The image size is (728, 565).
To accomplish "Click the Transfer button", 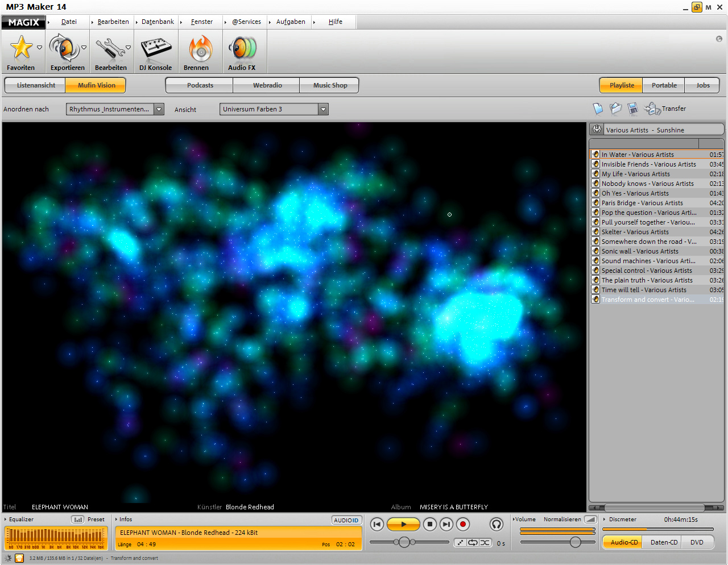I will pyautogui.click(x=673, y=109).
